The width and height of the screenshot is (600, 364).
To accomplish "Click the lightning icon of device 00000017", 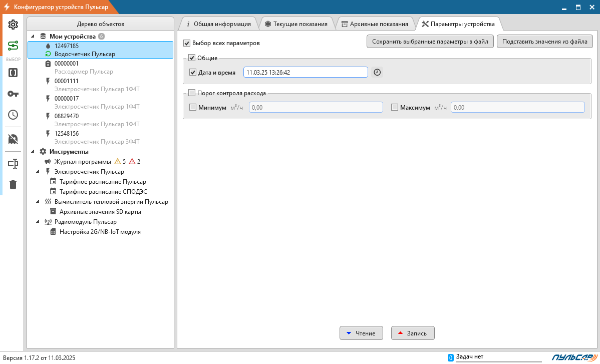I will point(48,99).
